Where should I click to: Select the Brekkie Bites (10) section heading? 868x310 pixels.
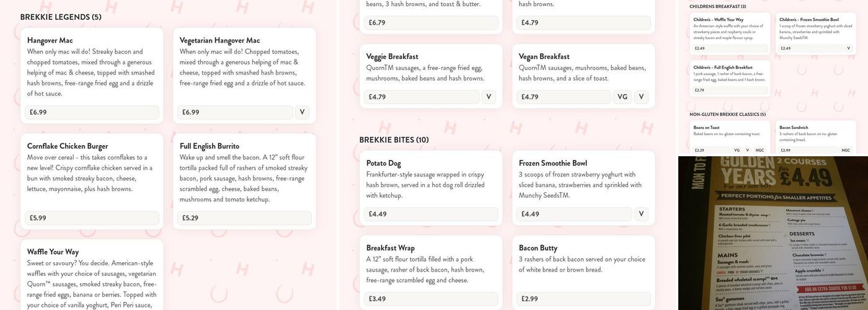(394, 140)
